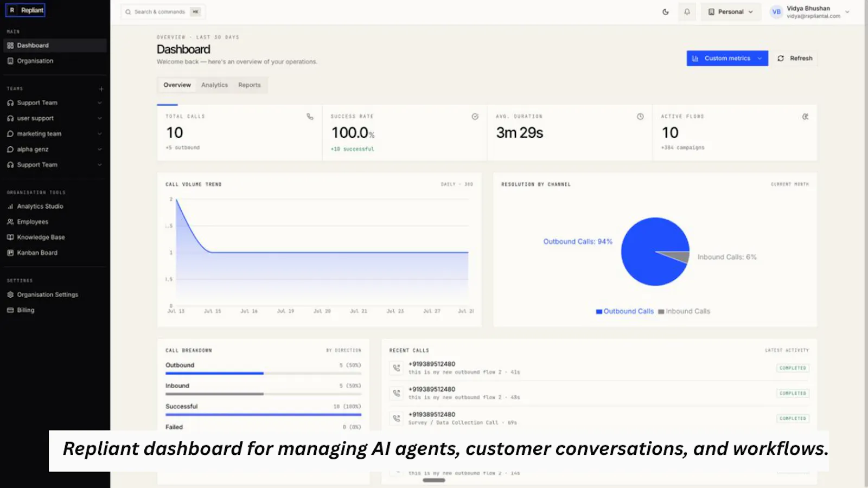Refresh the dashboard data

click(795, 59)
